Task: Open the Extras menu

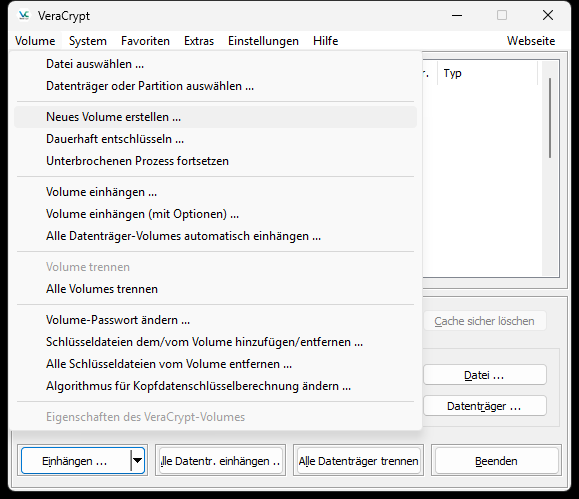Action: pos(199,41)
